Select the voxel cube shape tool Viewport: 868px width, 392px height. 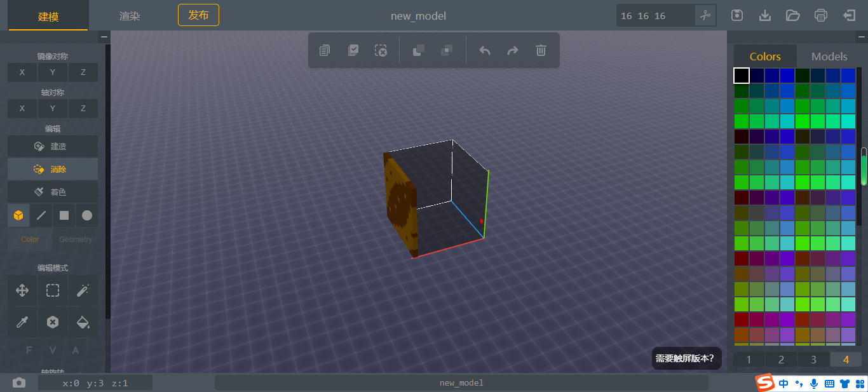tap(18, 215)
